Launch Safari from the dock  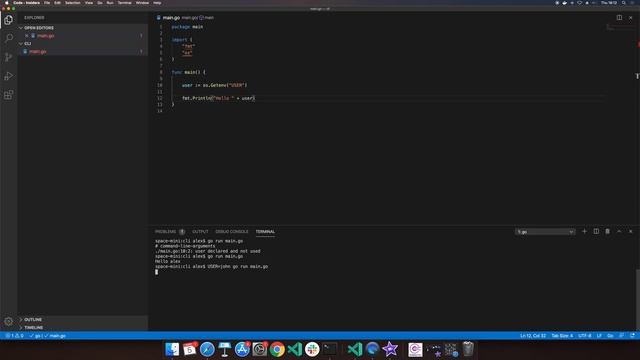tap(207, 349)
